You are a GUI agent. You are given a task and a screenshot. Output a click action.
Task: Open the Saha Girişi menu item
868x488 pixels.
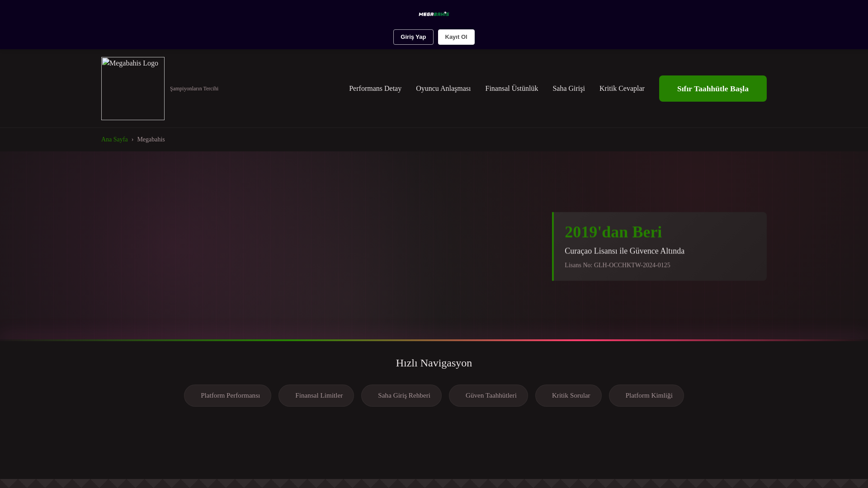point(569,89)
